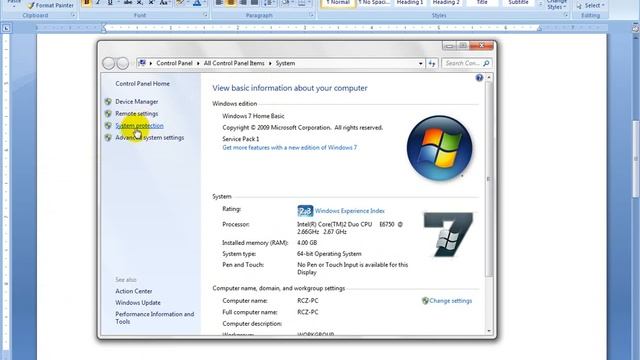
Task: Justify the paragraph text
Action: point(255,3)
